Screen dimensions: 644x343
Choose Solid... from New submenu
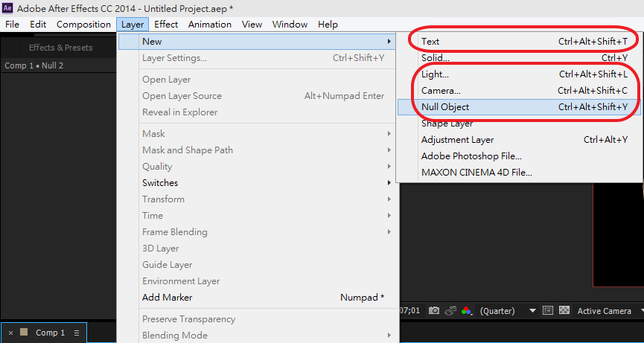pyautogui.click(x=519, y=58)
